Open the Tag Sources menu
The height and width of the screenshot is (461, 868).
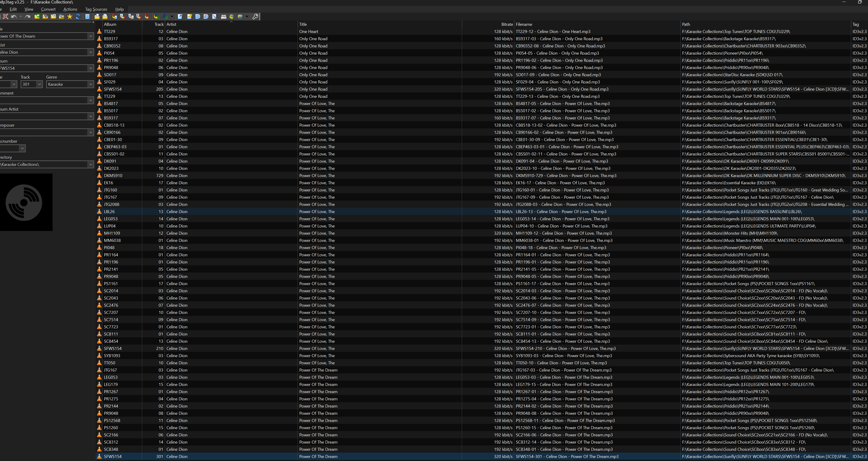(96, 9)
